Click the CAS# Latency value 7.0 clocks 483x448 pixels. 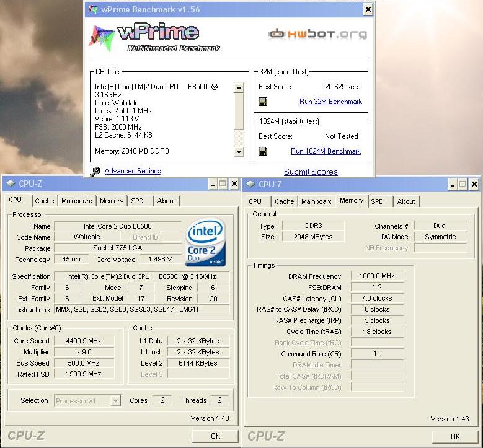[x=377, y=298]
